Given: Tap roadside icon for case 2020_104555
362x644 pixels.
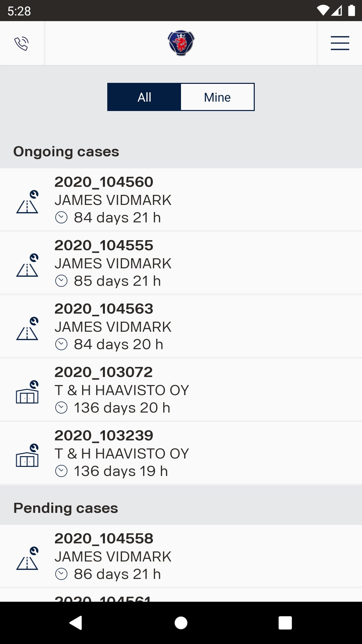Looking at the screenshot, I should click(x=27, y=266).
